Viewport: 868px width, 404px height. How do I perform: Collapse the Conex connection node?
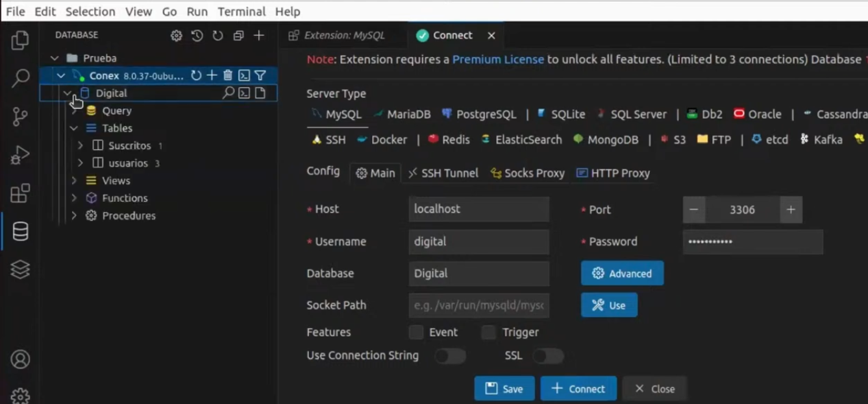click(61, 76)
